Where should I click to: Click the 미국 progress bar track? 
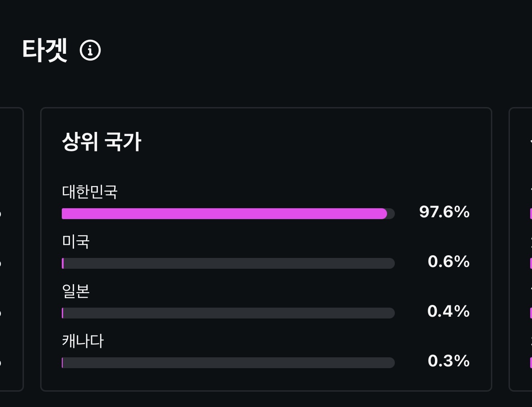point(228,263)
